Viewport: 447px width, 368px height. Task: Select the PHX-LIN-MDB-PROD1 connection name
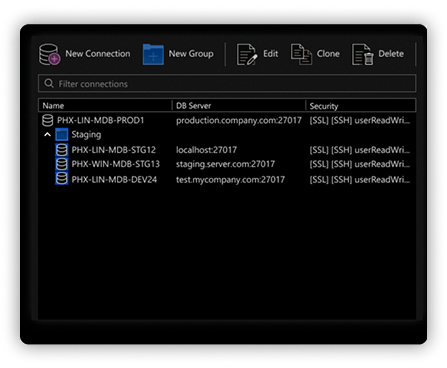pyautogui.click(x=100, y=120)
